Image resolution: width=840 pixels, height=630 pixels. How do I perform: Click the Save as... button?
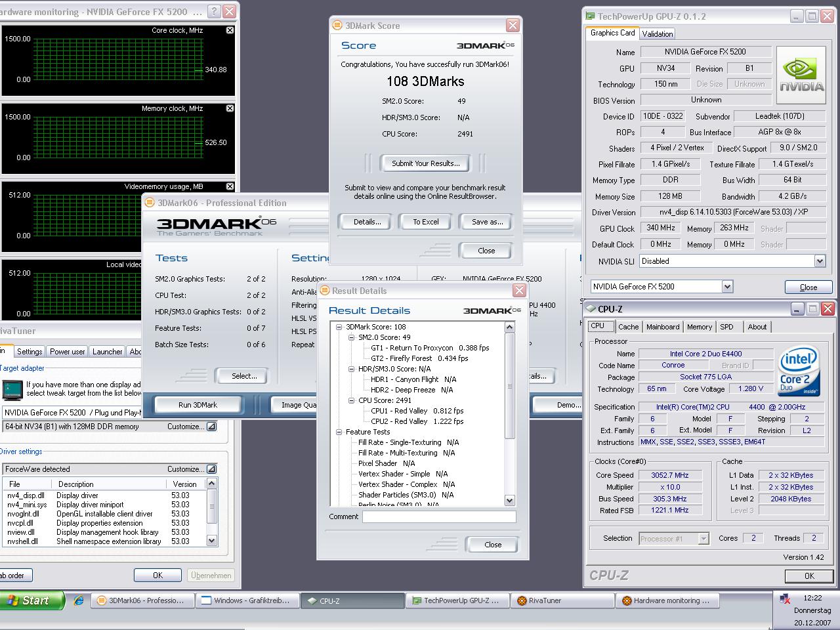pos(487,222)
